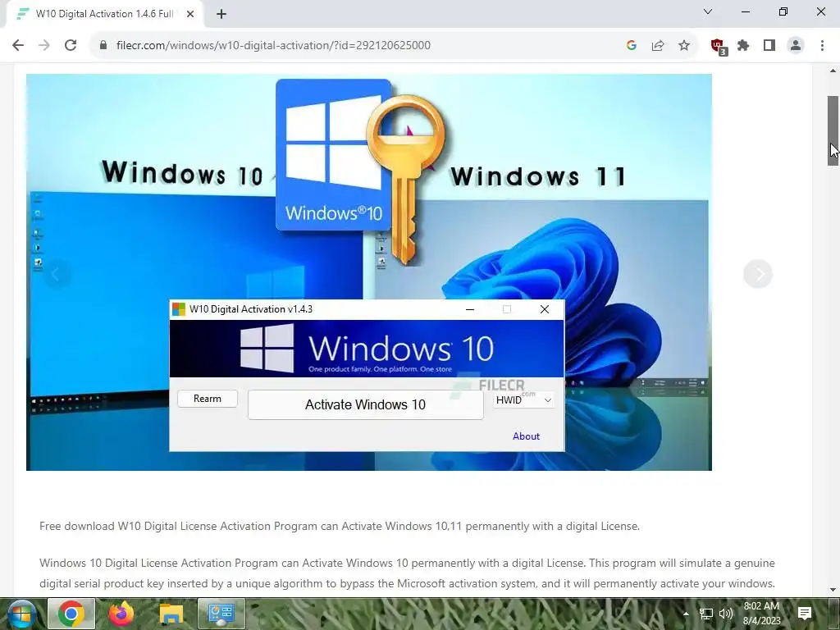The image size is (840, 630).
Task: Click the W10 Digital Activation screenshot image
Action: [x=369, y=272]
